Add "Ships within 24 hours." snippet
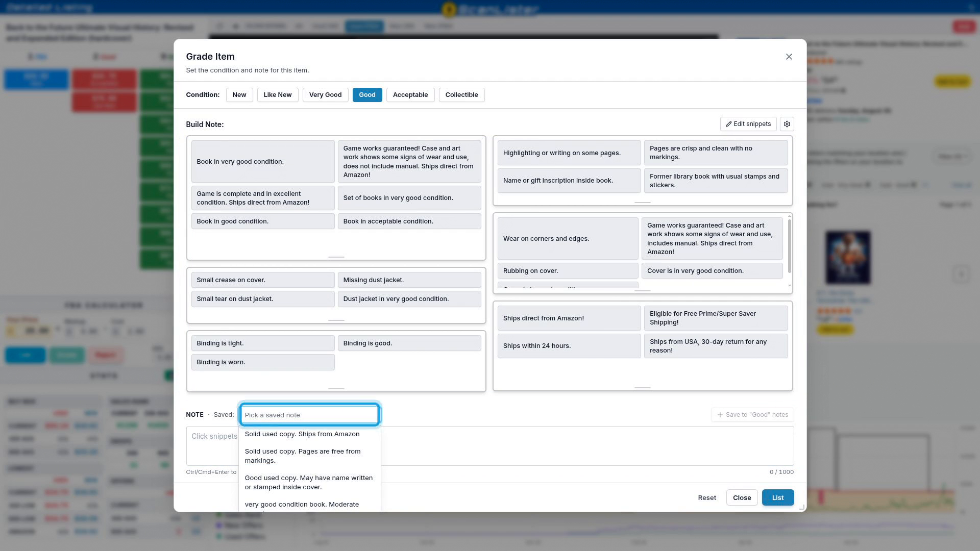980x551 pixels. 569,346
